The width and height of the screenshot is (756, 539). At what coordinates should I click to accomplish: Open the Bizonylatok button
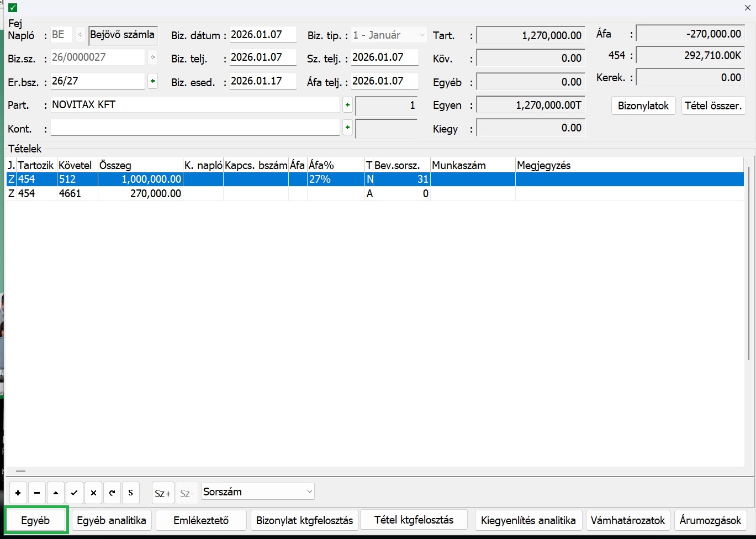[x=643, y=105]
